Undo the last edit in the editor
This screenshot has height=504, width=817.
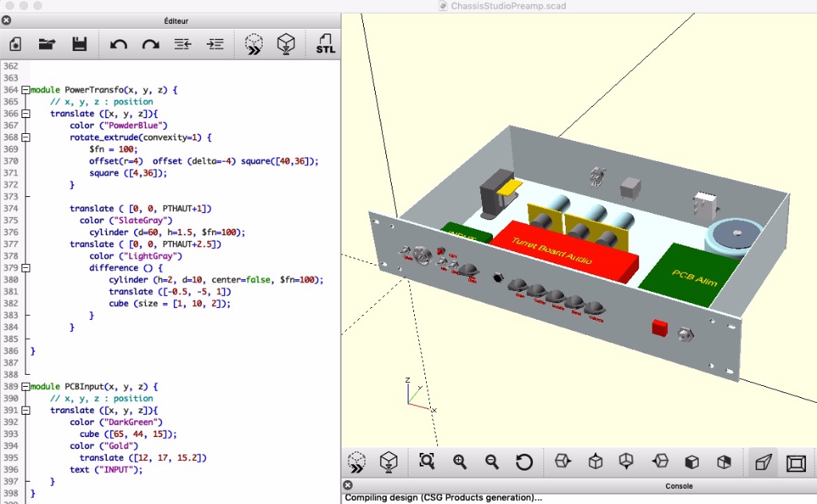click(119, 45)
